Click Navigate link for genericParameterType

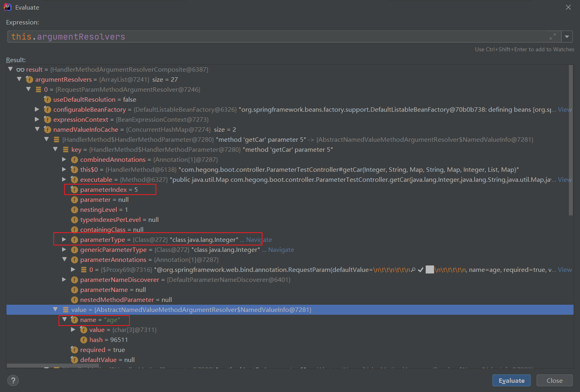click(281, 249)
